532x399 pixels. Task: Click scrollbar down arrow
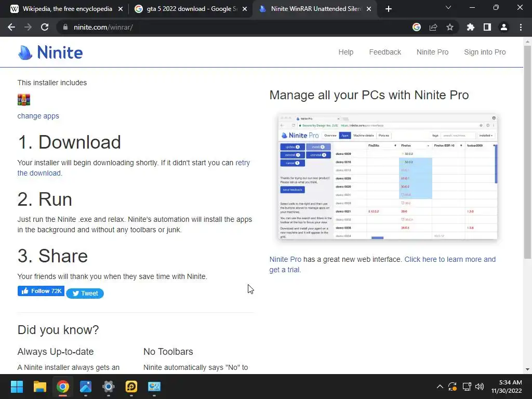pyautogui.click(x=527, y=369)
